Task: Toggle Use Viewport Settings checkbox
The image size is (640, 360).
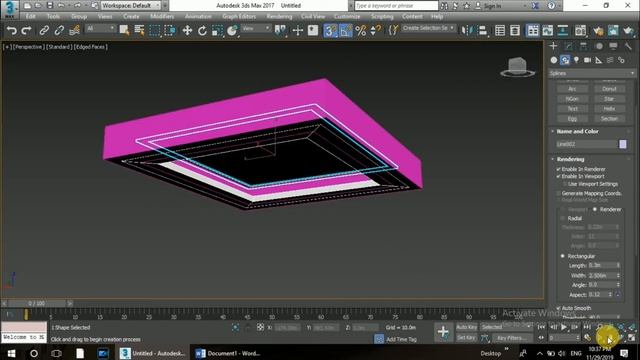Action: point(564,184)
